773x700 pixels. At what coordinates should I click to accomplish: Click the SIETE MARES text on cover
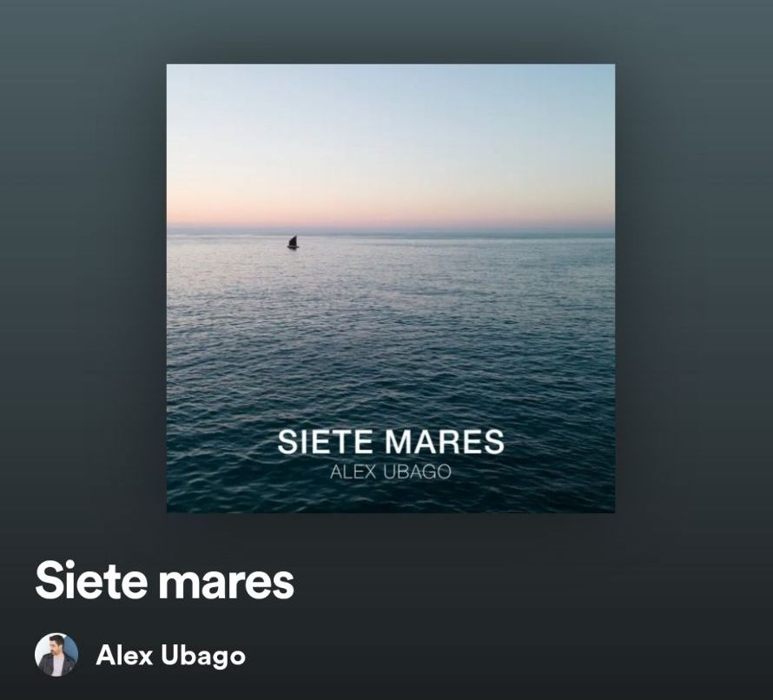[391, 442]
